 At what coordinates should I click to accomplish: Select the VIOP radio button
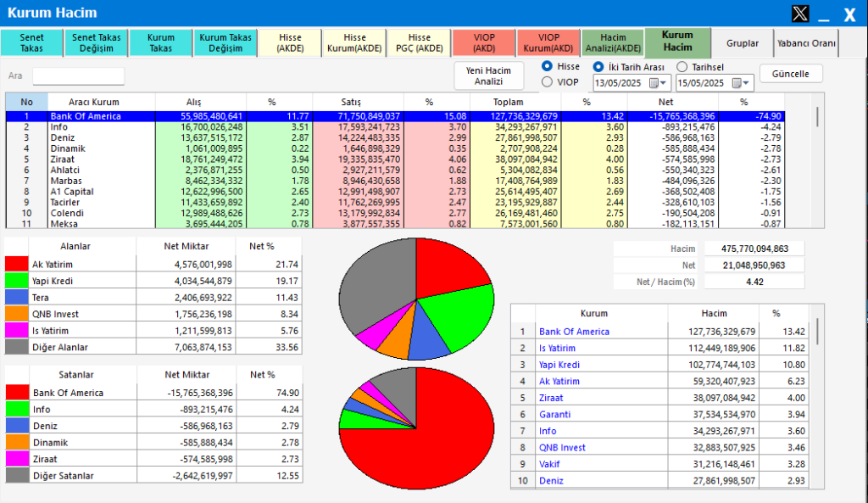pyautogui.click(x=547, y=82)
